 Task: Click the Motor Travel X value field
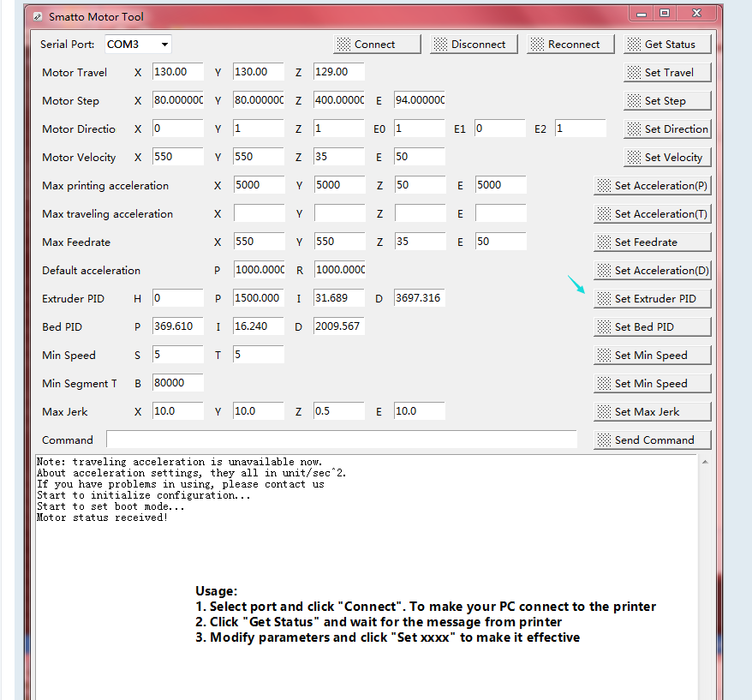[x=177, y=72]
